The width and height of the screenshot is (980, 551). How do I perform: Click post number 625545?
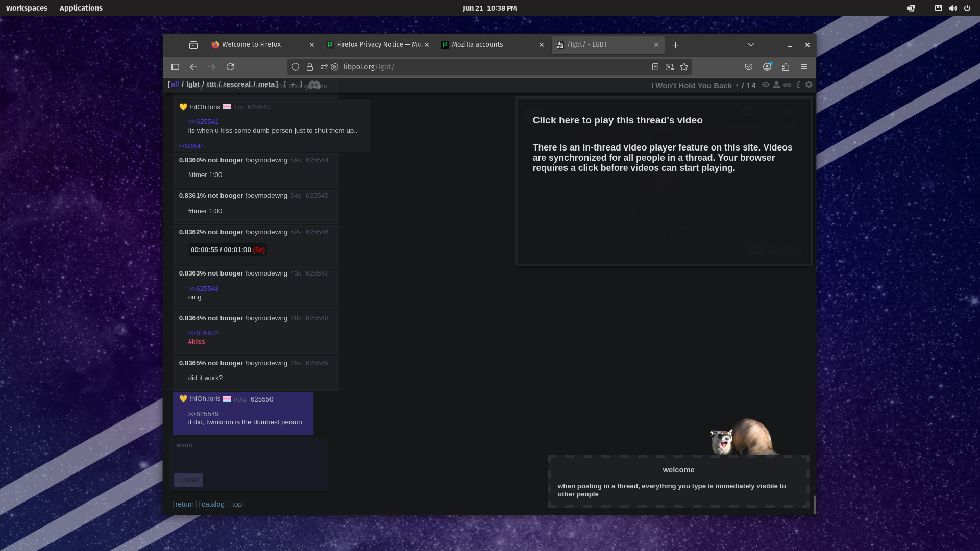tap(317, 196)
